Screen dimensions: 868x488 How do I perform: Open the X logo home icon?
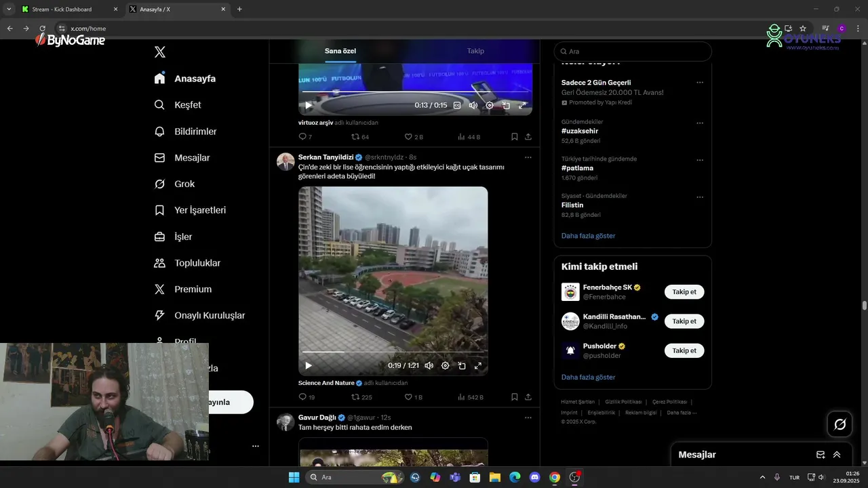coord(160,52)
